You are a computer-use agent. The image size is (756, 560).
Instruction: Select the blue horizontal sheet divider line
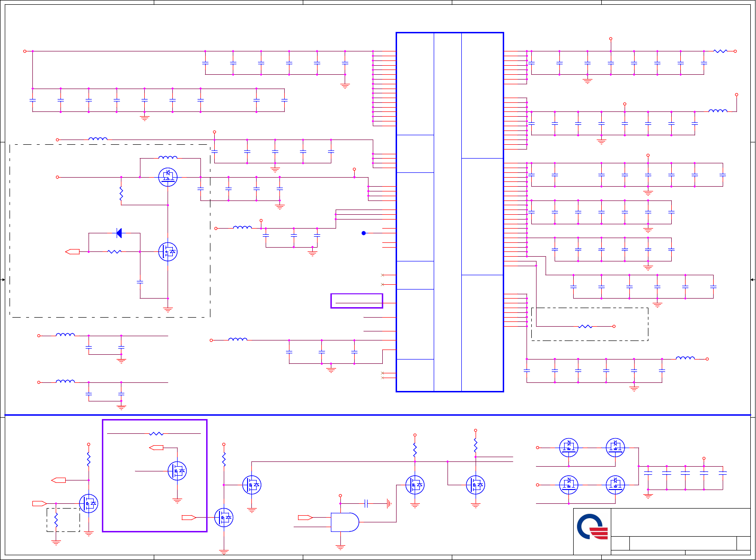pyautogui.click(x=378, y=415)
